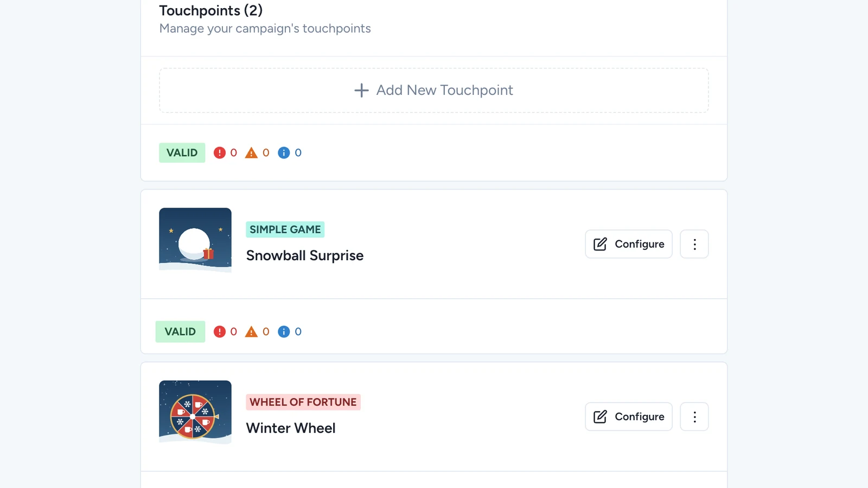Screen dimensions: 868x488
Task: Click the pencil edit icon on Winter Wheel's Configure
Action: 600,416
